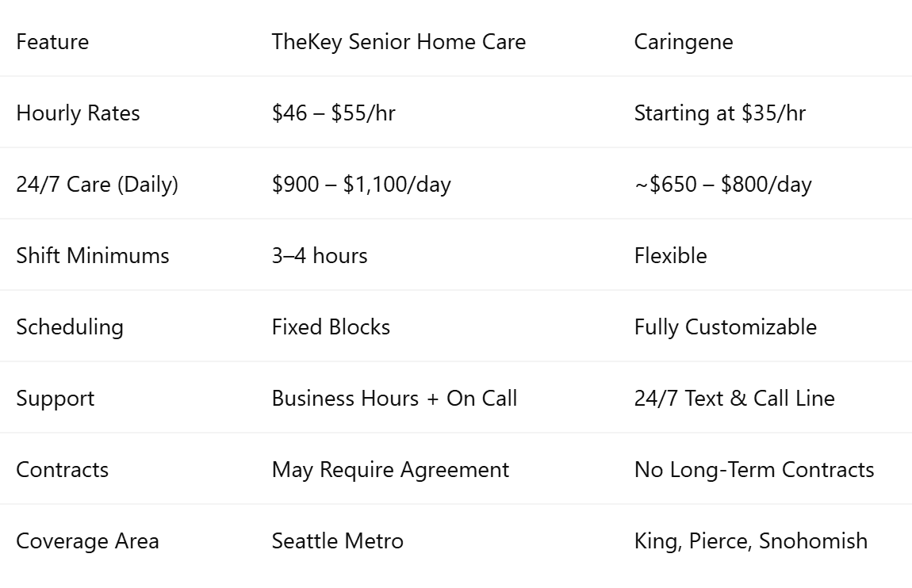The width and height of the screenshot is (912, 588).
Task: Select the 3–4 hours cell
Action: [320, 256]
